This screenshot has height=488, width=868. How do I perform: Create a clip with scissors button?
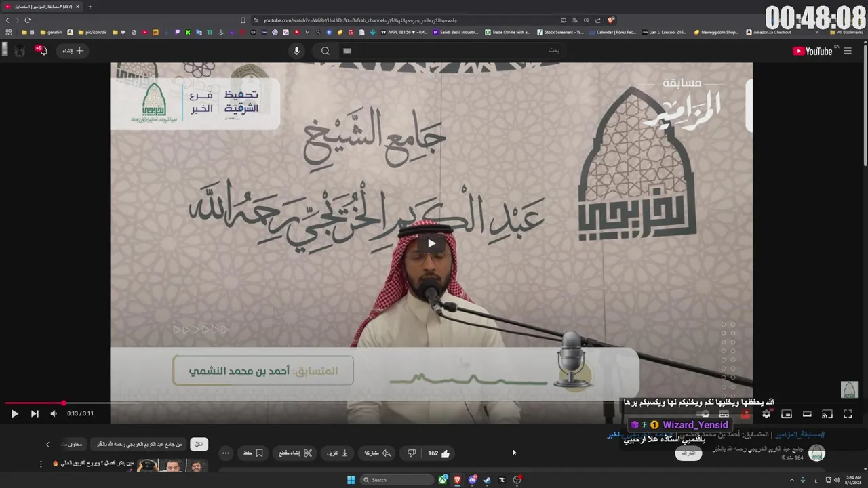pos(296,453)
